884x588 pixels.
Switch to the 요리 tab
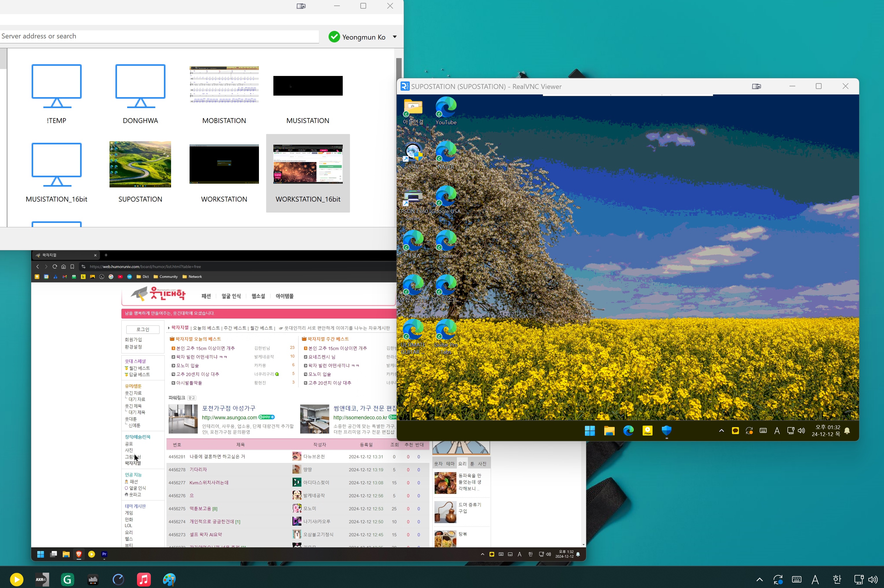(x=462, y=464)
